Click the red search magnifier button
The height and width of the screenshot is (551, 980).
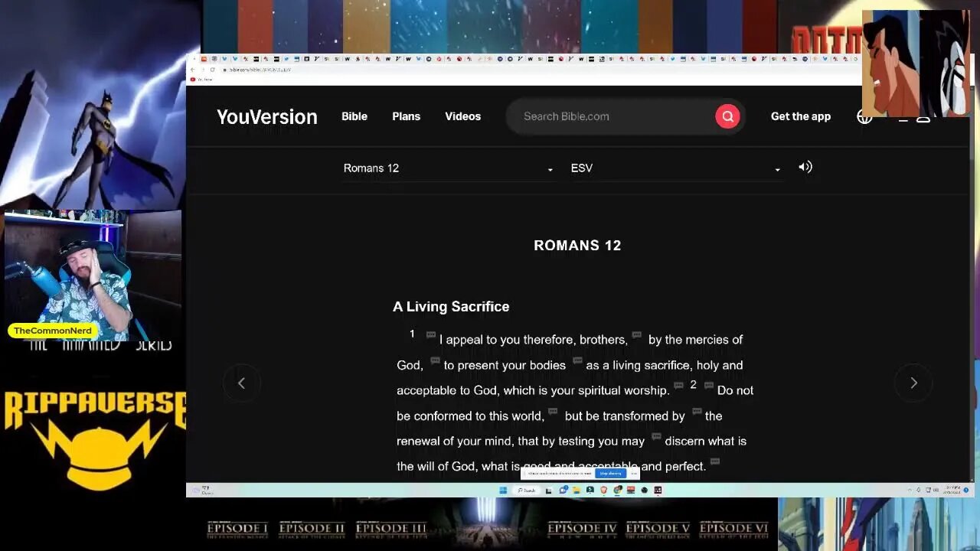click(x=727, y=116)
